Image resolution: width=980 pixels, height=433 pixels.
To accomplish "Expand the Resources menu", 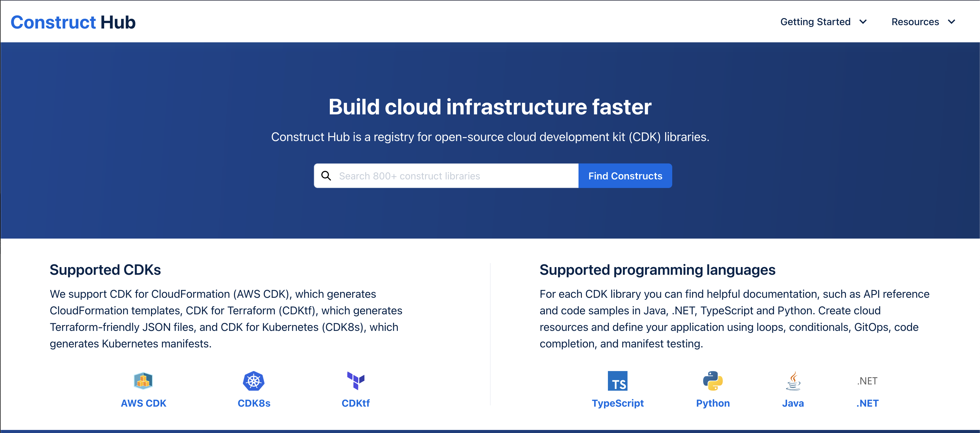I will (x=915, y=22).
